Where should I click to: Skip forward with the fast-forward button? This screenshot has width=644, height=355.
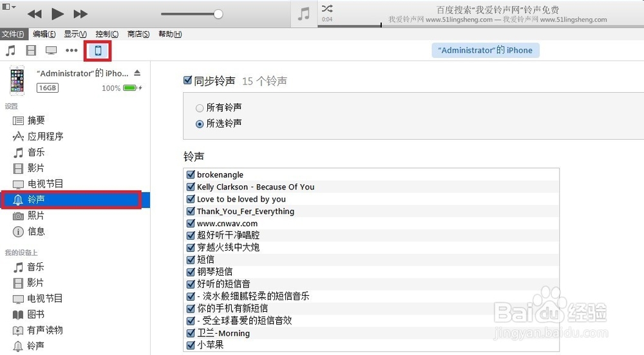80,14
